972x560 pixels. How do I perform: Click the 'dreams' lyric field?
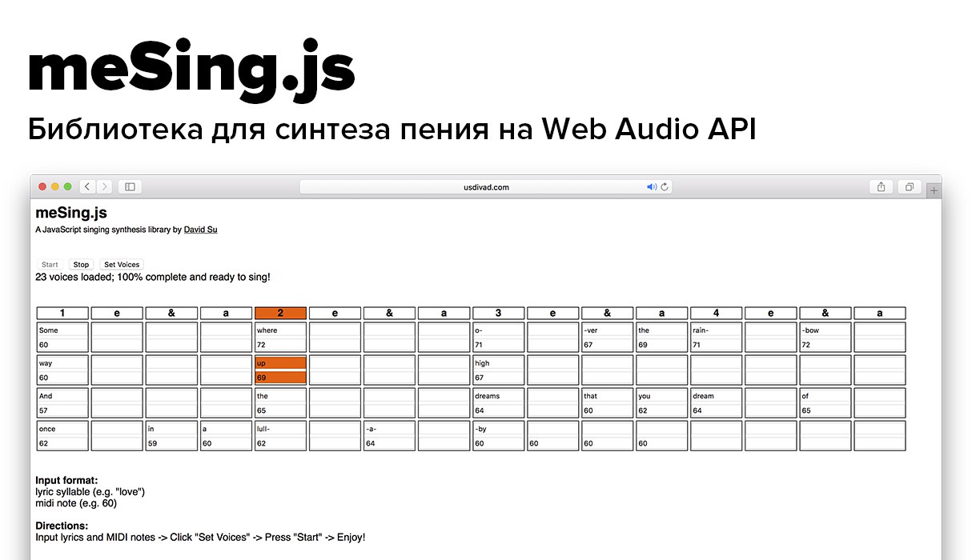pos(498,395)
